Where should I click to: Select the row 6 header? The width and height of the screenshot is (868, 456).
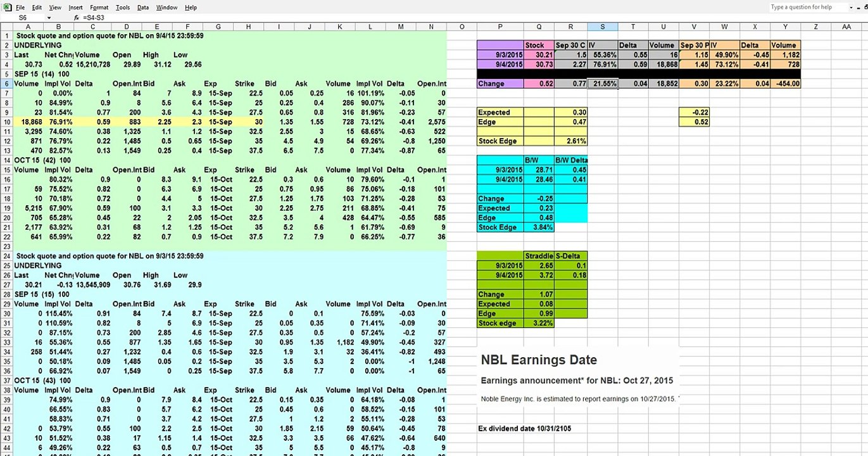pyautogui.click(x=6, y=84)
